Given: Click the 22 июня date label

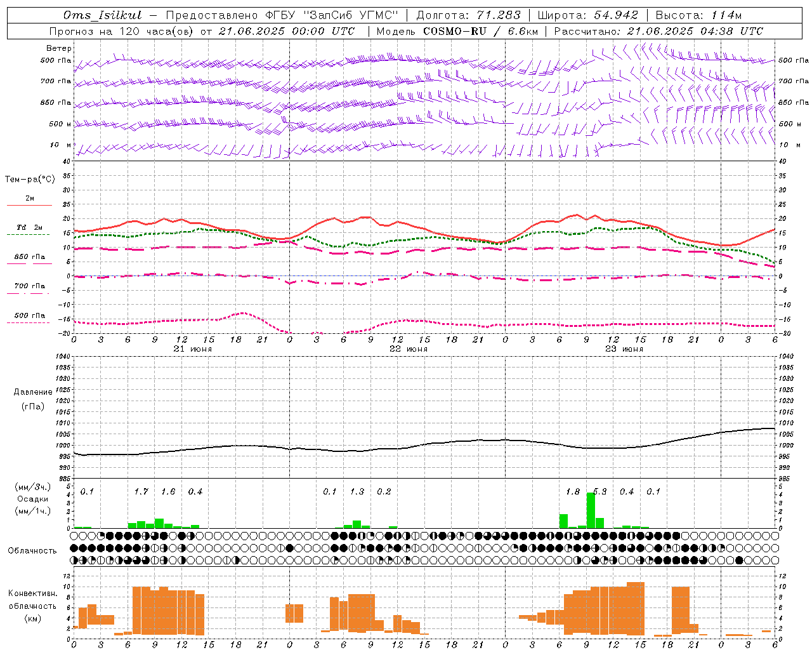Looking at the screenshot, I should [x=409, y=349].
